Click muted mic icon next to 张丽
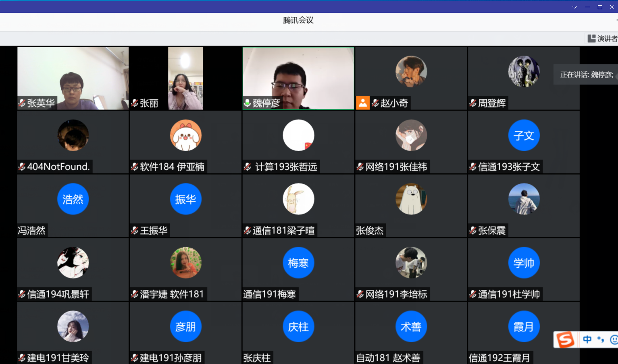The image size is (618, 364). point(135,103)
